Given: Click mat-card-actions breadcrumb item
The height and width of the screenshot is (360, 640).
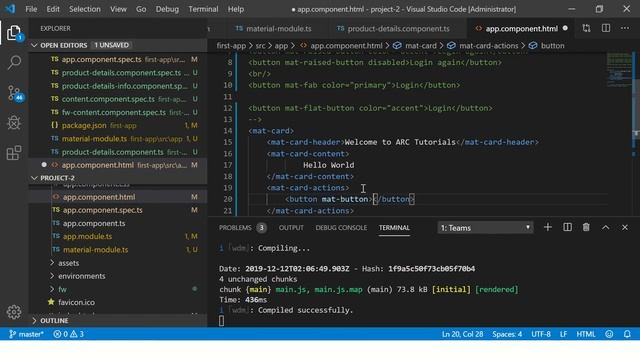Looking at the screenshot, I should (x=483, y=46).
